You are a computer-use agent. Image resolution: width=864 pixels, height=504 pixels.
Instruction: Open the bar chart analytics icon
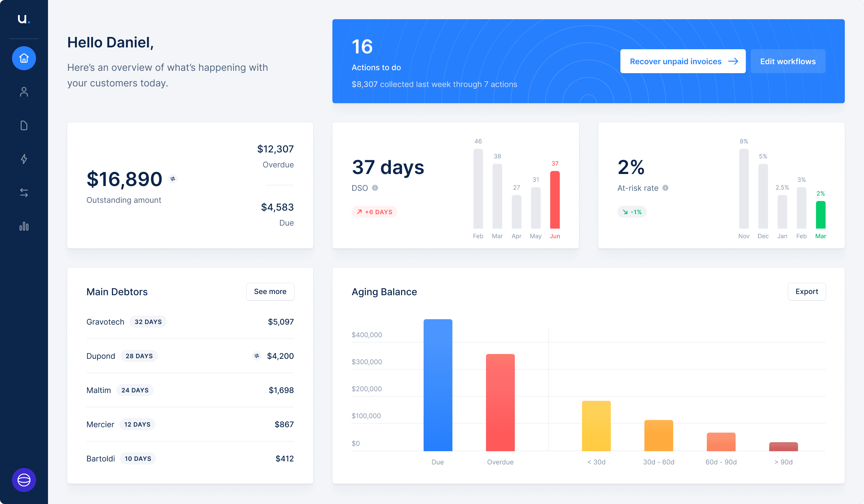point(24,226)
